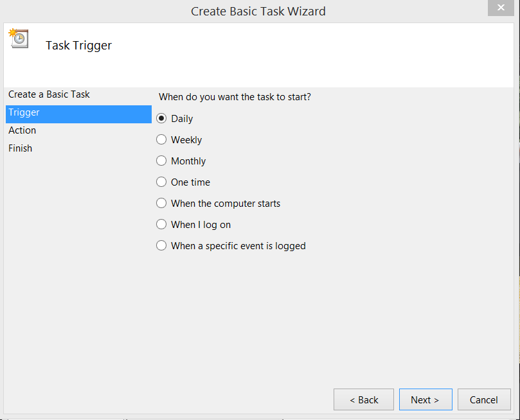Pick the One time trigger option
The image size is (520, 420).
(x=161, y=182)
